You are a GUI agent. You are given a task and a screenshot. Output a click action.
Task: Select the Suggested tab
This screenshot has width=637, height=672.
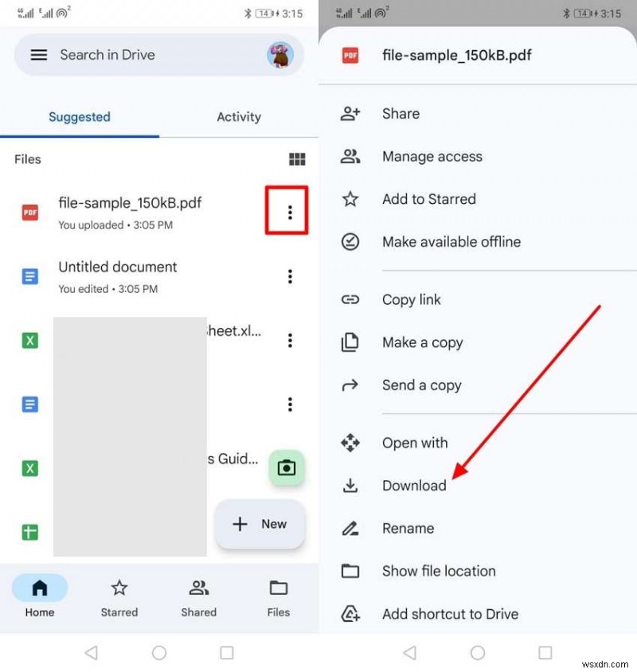80,116
